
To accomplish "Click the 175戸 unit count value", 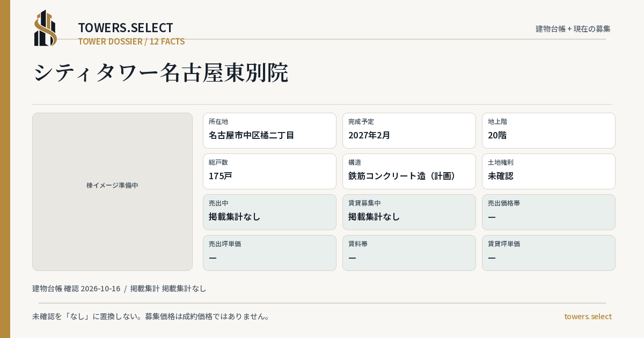I will tap(221, 176).
